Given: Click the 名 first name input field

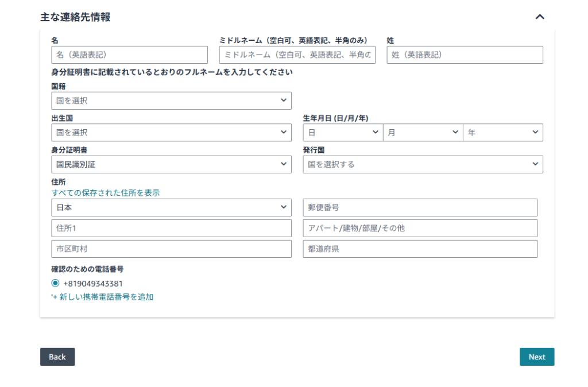Looking at the screenshot, I should [x=129, y=55].
